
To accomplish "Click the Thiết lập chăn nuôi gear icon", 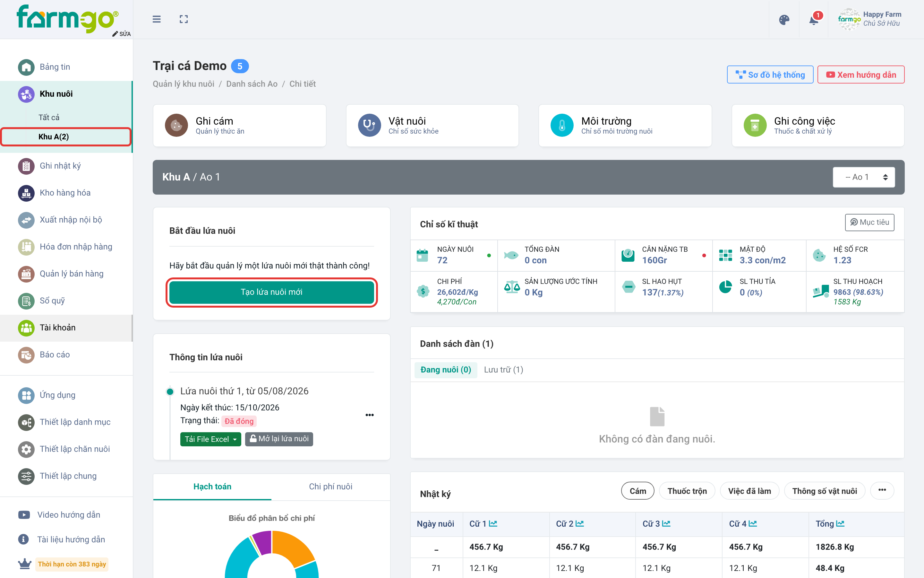I will (26, 449).
